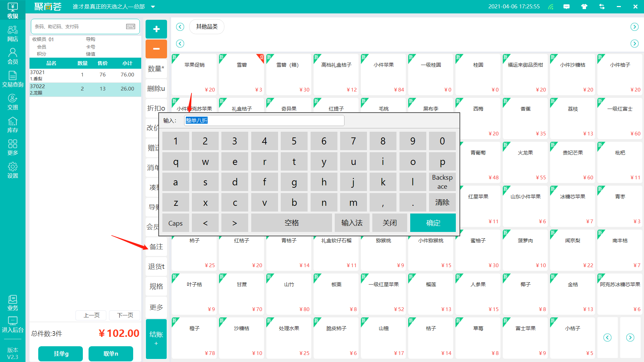The height and width of the screenshot is (362, 644).
Task: Add 榴莲 product to order
Action: [431, 294]
